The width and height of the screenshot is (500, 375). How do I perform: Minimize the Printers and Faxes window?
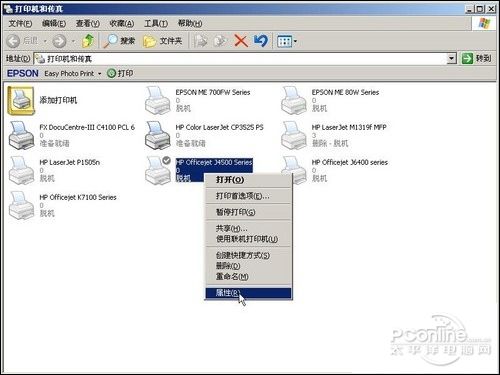pos(469,9)
